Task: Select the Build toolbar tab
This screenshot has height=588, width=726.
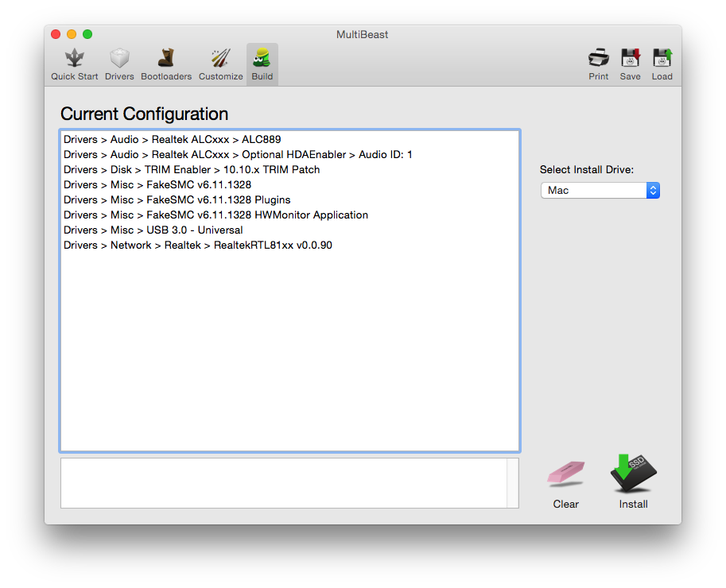Action: (262, 64)
